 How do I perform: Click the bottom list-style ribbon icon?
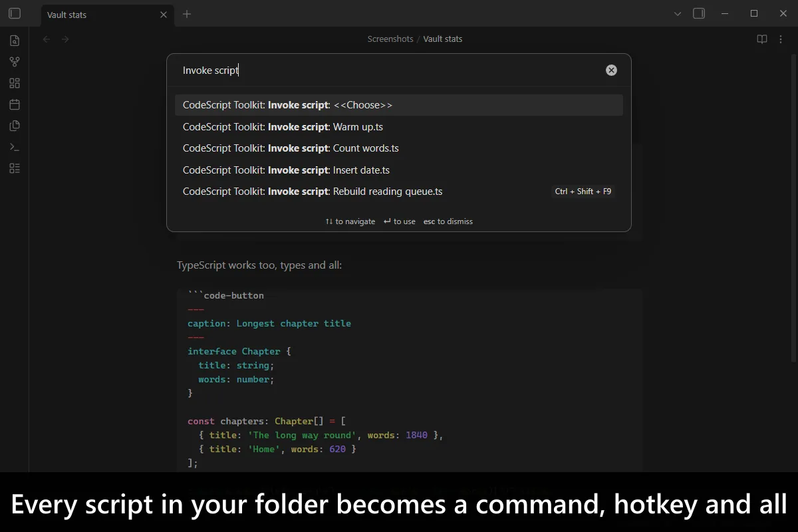pos(15,168)
